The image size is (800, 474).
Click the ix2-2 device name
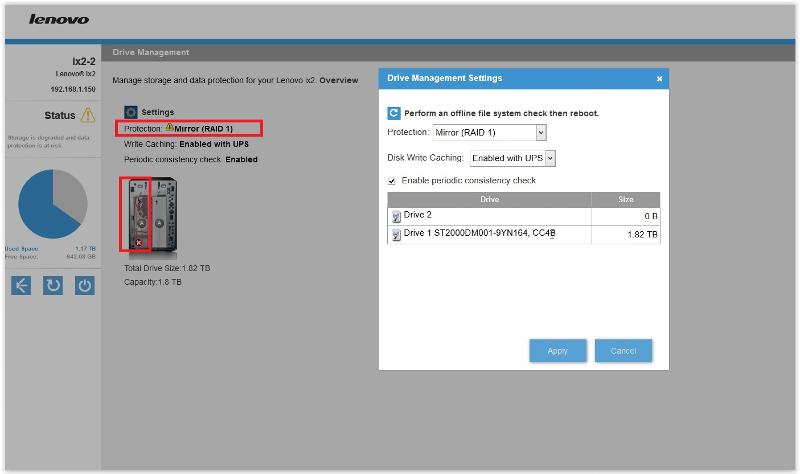tap(84, 61)
